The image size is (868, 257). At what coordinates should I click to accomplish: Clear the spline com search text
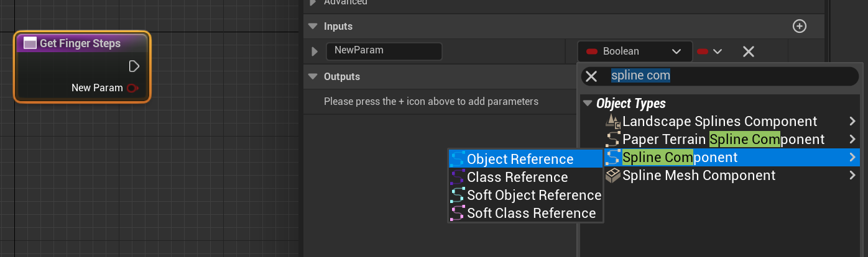pyautogui.click(x=591, y=76)
